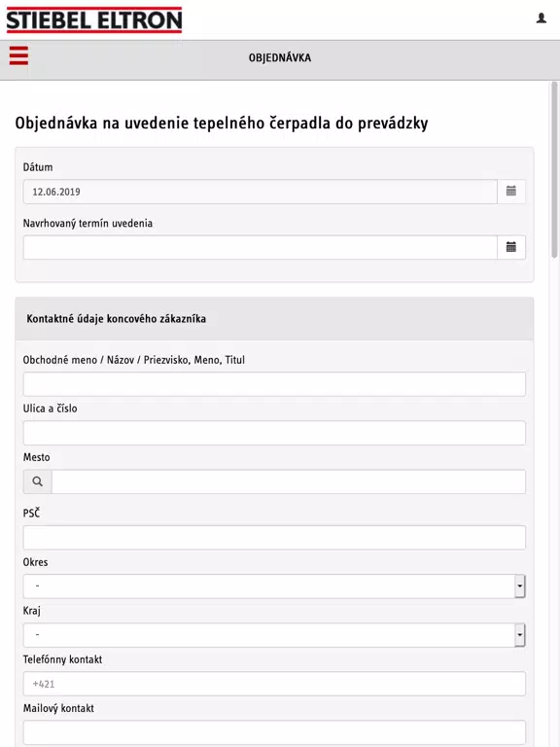Click the OBJEDNÁVKA header title
The width and height of the screenshot is (560, 747).
pos(280,57)
